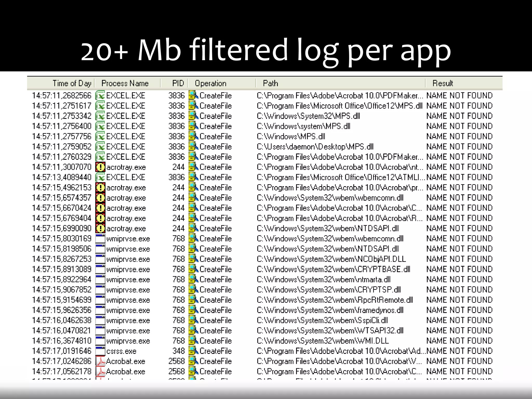The width and height of the screenshot is (532, 399).
Task: Sort by the Time of Day column header
Action: [72, 83]
